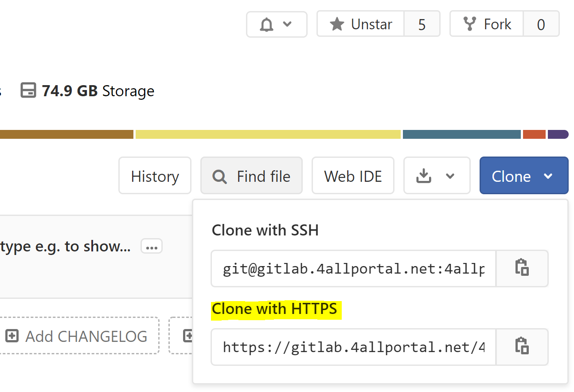Click the Find file magnifier icon

[x=219, y=176]
